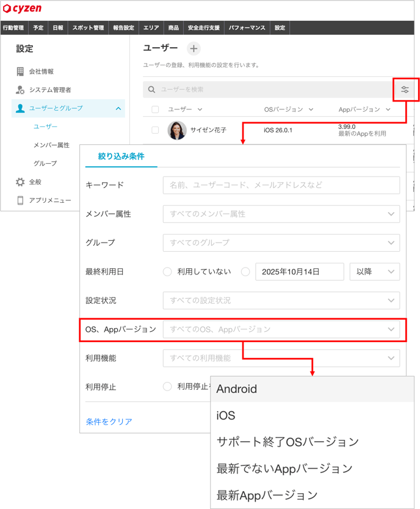
Task: Select the 利用していない radio button
Action: coord(167,272)
